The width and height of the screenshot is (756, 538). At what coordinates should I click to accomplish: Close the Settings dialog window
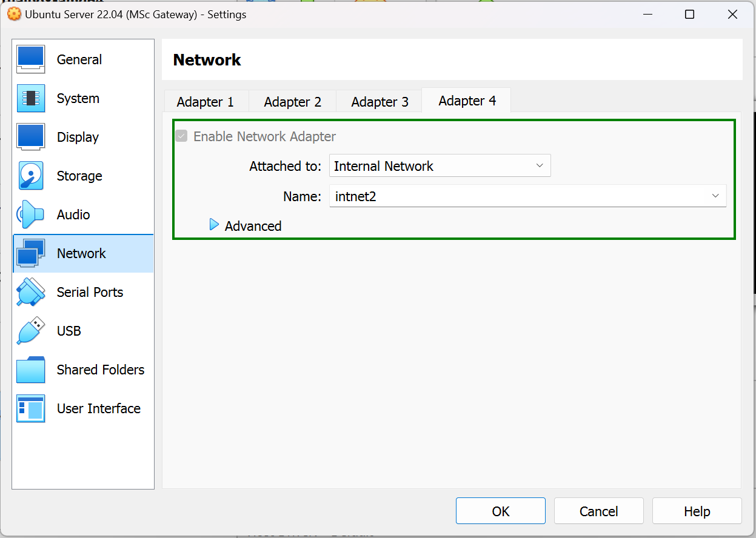(732, 15)
